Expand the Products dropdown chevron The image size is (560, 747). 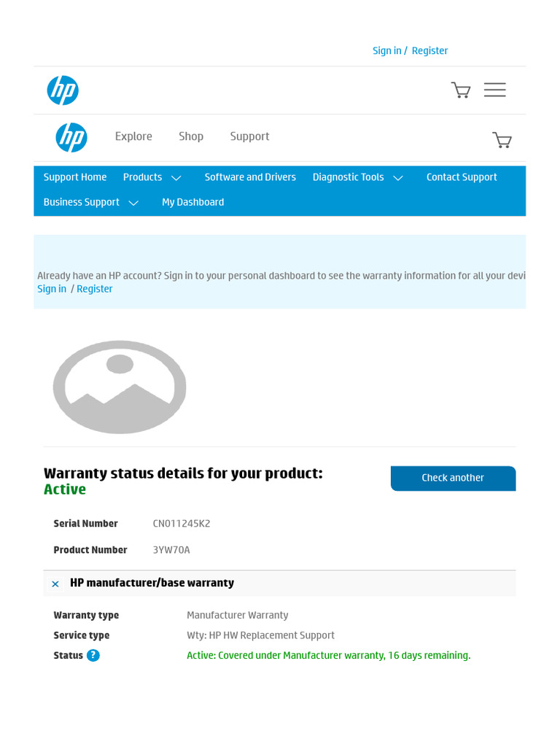(176, 178)
